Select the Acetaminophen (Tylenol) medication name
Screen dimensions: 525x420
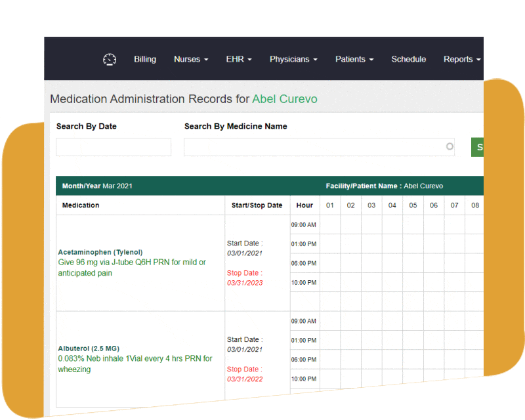point(100,252)
